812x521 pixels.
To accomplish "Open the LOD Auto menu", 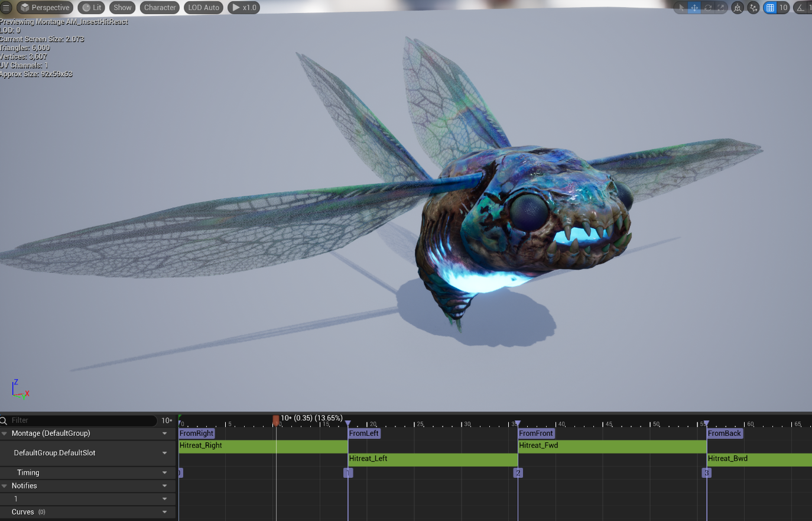I will click(203, 8).
